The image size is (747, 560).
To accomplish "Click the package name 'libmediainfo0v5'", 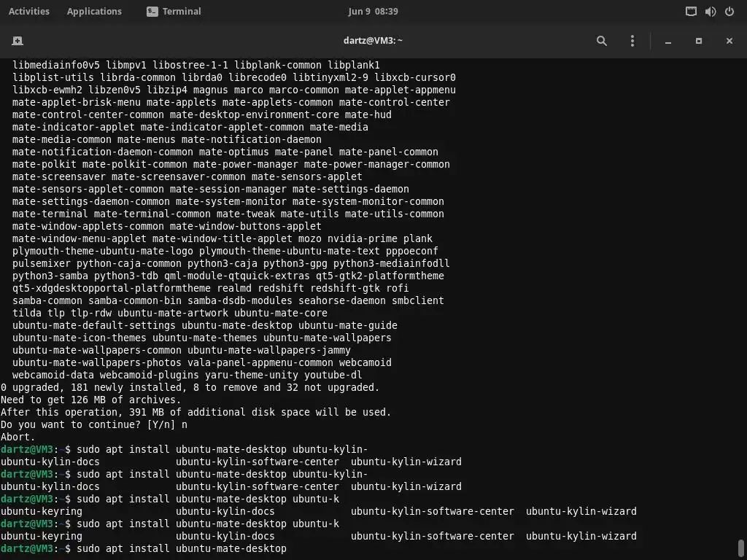I will [x=56, y=66].
